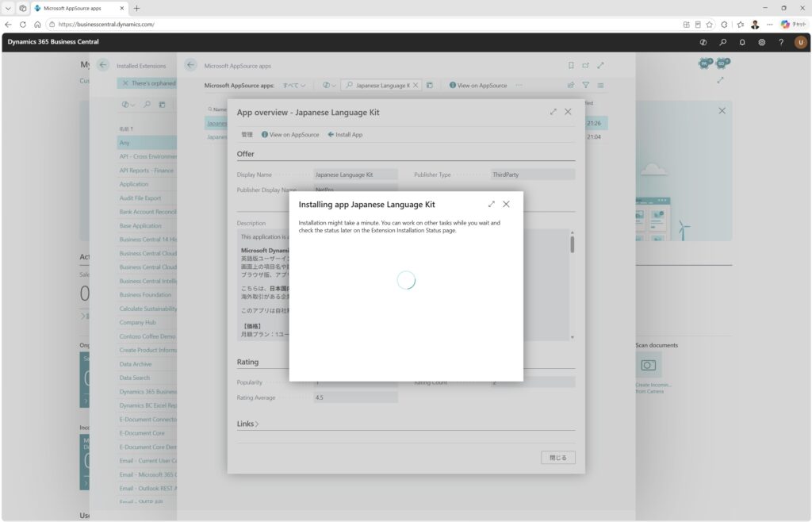This screenshot has height=522, width=812.
Task: Click the Rating Average field
Action: 355,397
